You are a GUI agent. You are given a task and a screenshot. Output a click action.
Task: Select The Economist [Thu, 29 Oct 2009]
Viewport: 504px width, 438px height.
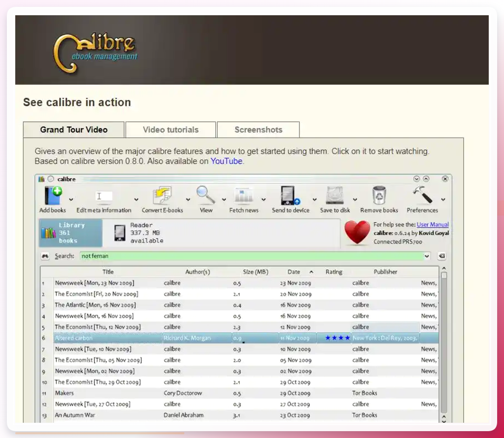click(x=239, y=382)
